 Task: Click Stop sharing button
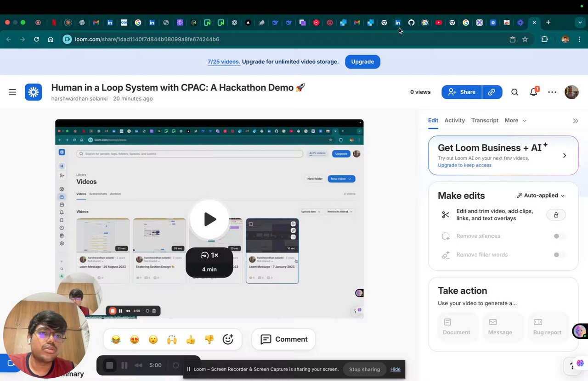coord(364,370)
